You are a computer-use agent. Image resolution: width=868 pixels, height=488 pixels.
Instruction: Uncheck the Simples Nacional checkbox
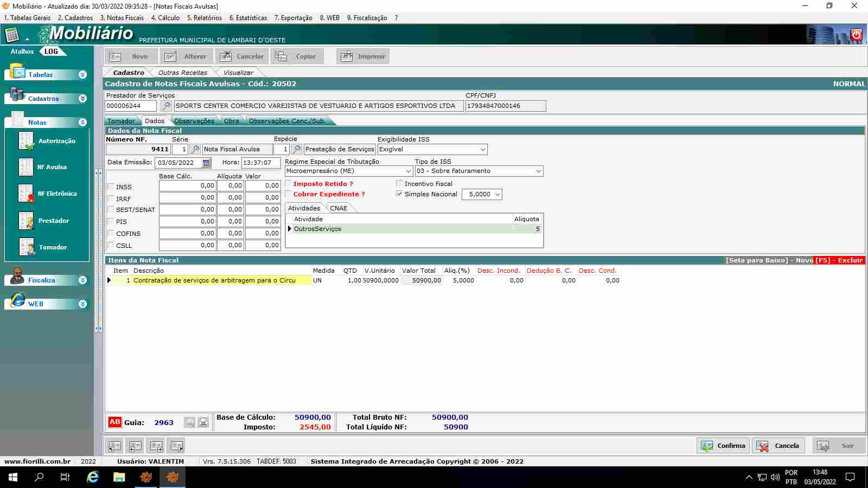[x=399, y=194]
